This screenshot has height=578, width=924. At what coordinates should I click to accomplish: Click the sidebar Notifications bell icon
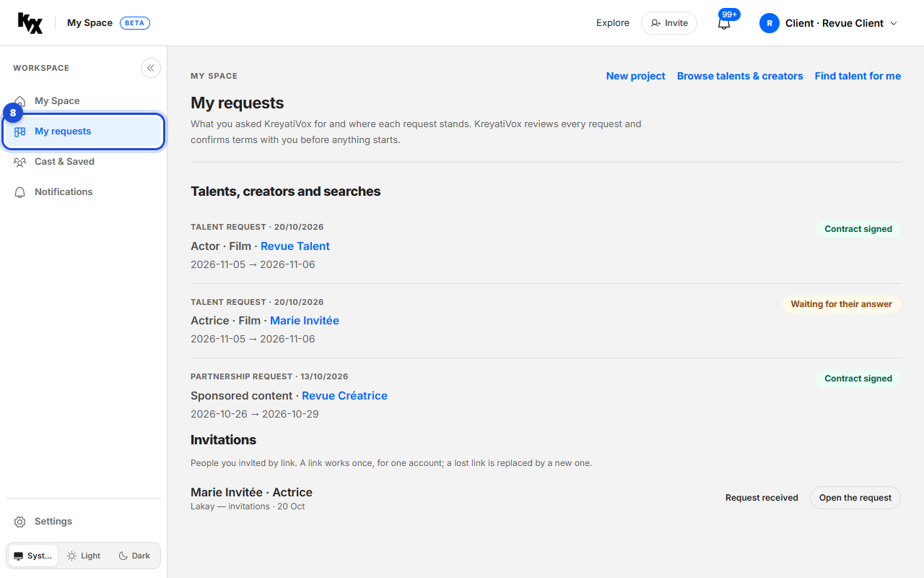tap(20, 192)
